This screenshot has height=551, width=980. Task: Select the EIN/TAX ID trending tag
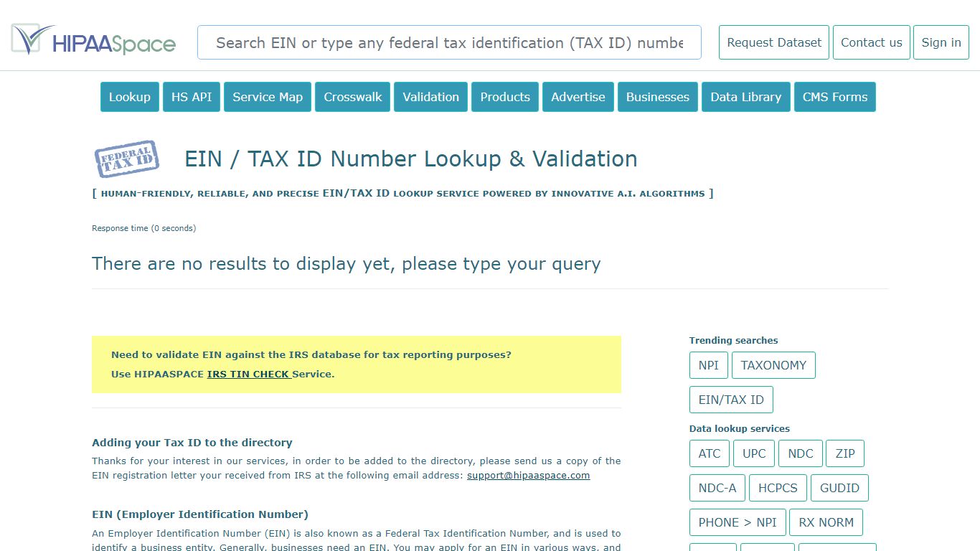coord(731,400)
